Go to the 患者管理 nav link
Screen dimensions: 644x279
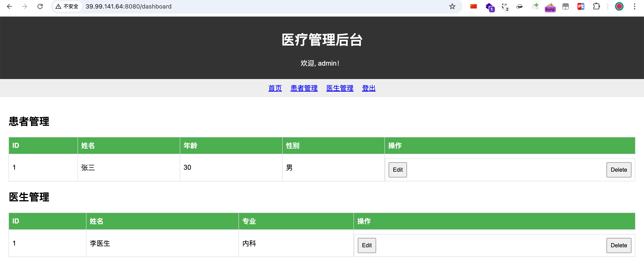click(304, 88)
